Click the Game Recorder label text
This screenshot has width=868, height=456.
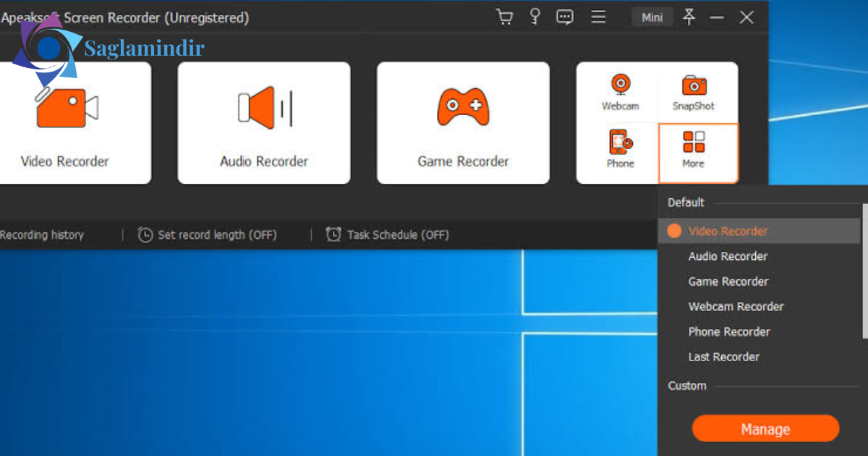tap(463, 161)
